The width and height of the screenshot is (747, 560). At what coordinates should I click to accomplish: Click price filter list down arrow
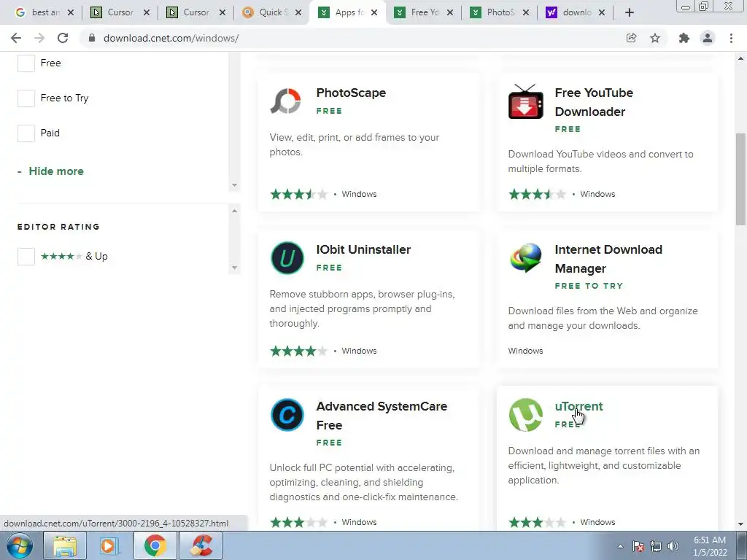coord(234,185)
